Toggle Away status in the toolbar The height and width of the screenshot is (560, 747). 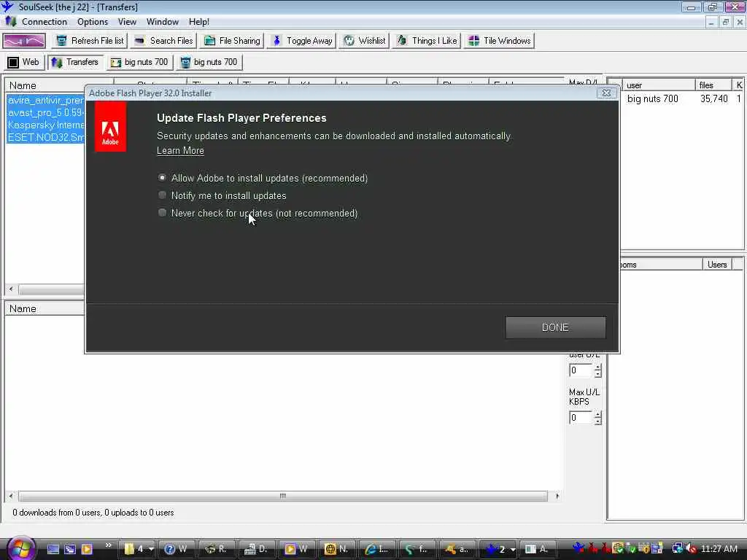click(301, 41)
